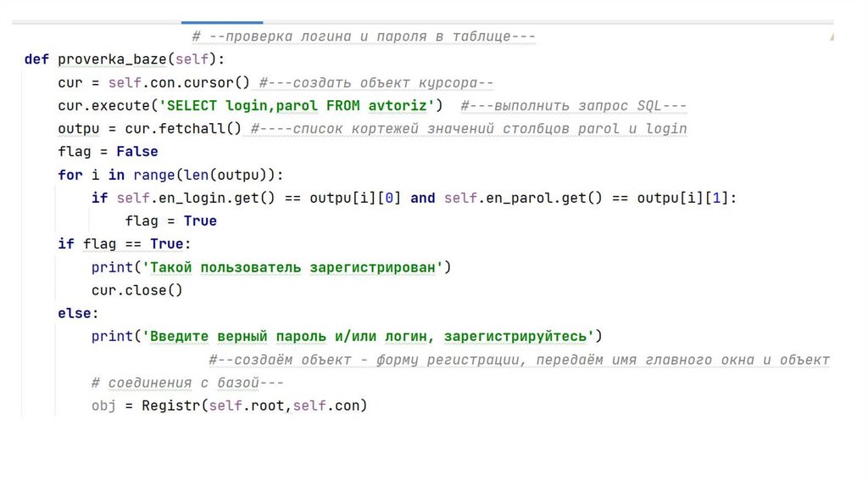Click Registr in the obj assignment

[170, 406]
